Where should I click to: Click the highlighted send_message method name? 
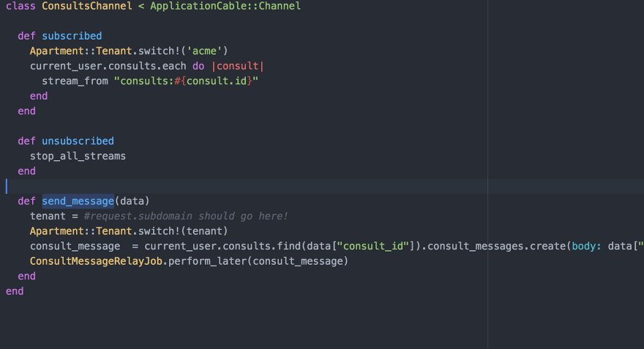pyautogui.click(x=78, y=201)
